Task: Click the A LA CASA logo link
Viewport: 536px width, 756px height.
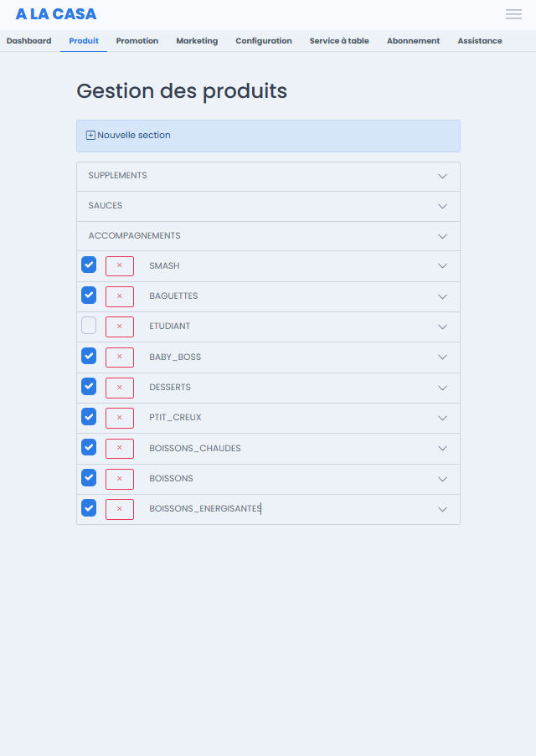Action: pyautogui.click(x=56, y=14)
